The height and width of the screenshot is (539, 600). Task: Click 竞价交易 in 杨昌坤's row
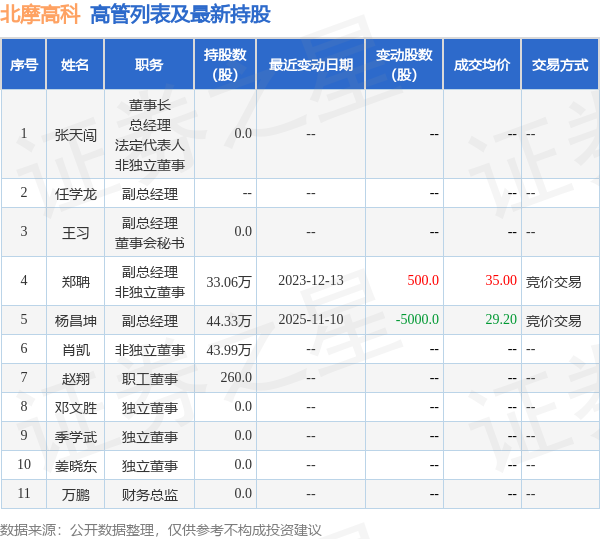[x=553, y=321]
